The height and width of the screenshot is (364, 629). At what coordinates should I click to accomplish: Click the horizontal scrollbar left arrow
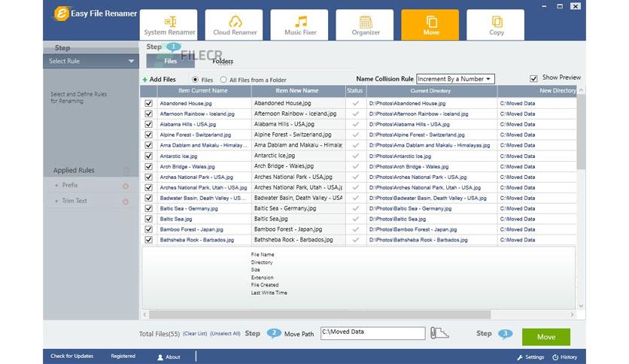click(x=144, y=314)
